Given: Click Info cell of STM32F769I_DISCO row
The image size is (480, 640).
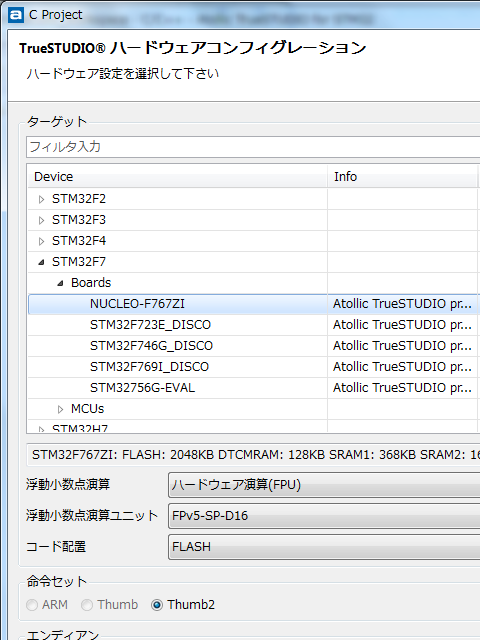Looking at the screenshot, I should (x=402, y=367).
